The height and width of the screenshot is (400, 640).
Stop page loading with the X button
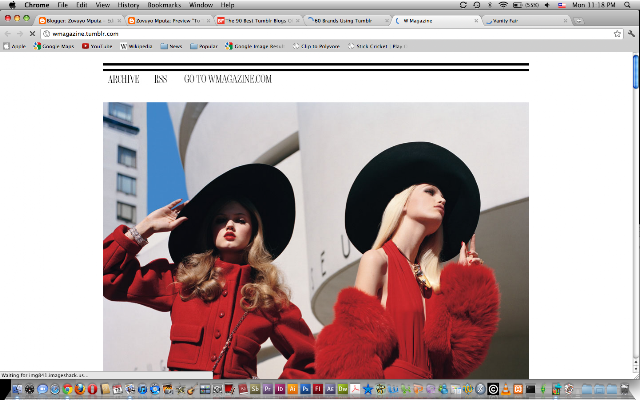tap(32, 34)
